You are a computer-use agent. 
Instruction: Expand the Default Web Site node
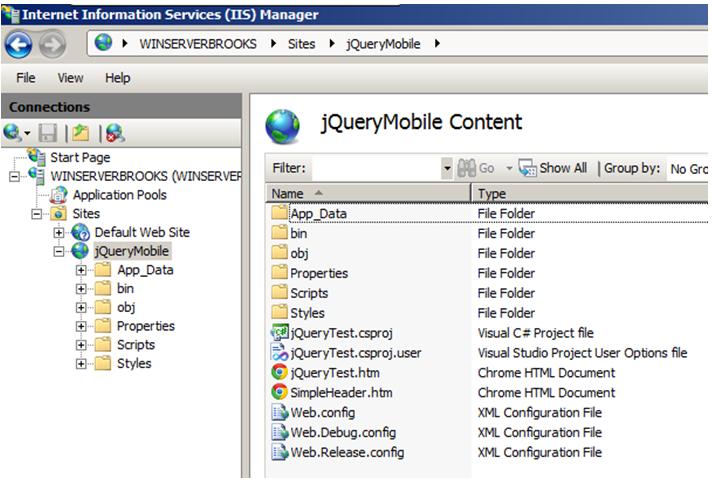point(59,233)
